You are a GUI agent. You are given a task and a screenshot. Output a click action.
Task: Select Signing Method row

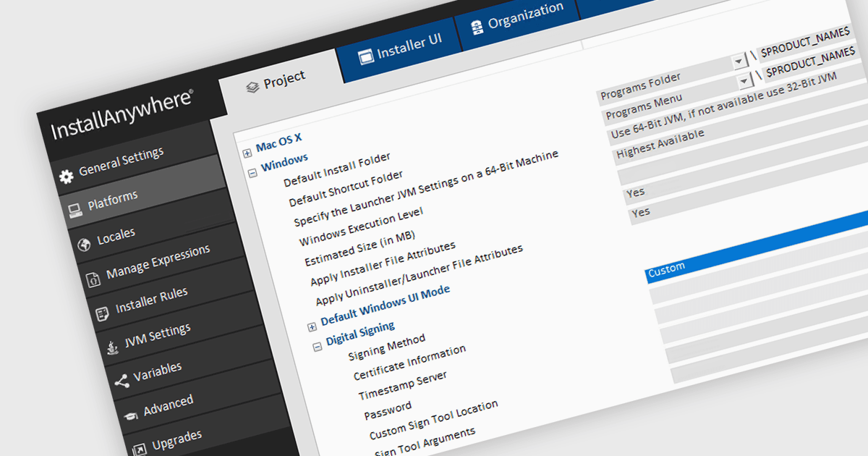pyautogui.click(x=387, y=347)
